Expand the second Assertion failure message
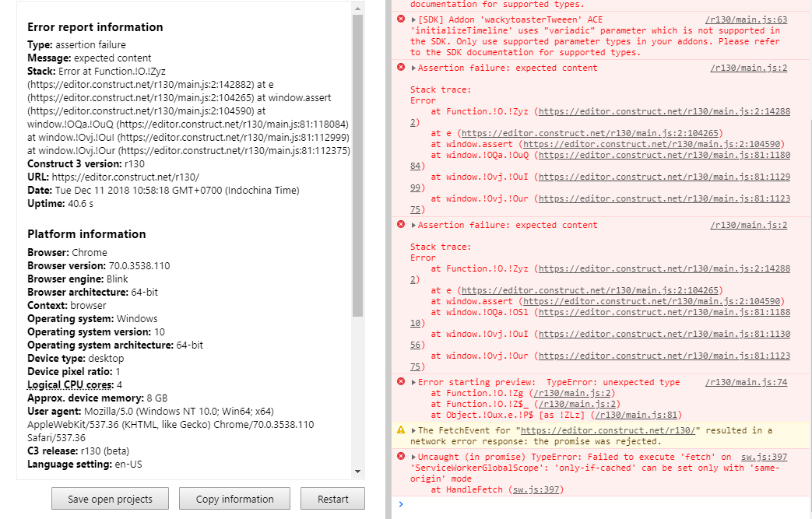The image size is (812, 519). [x=413, y=225]
